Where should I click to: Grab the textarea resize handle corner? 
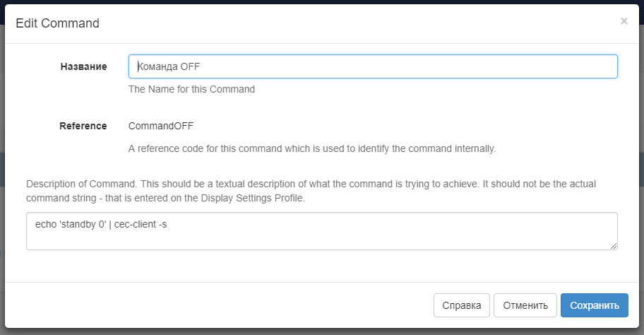pos(613,246)
